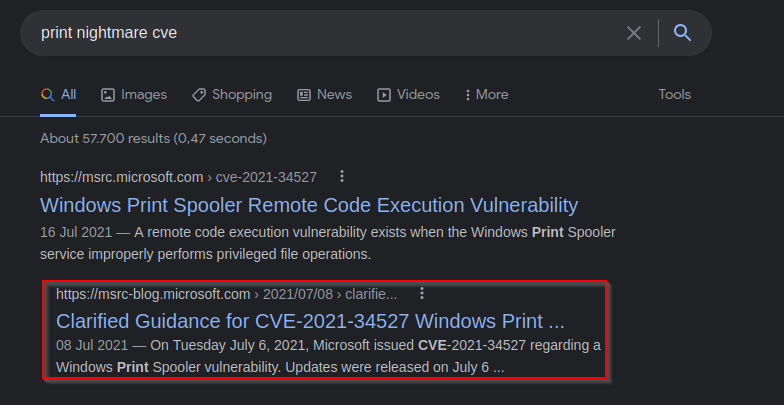Image resolution: width=784 pixels, height=405 pixels.
Task: Open the Tools options
Action: coord(674,94)
